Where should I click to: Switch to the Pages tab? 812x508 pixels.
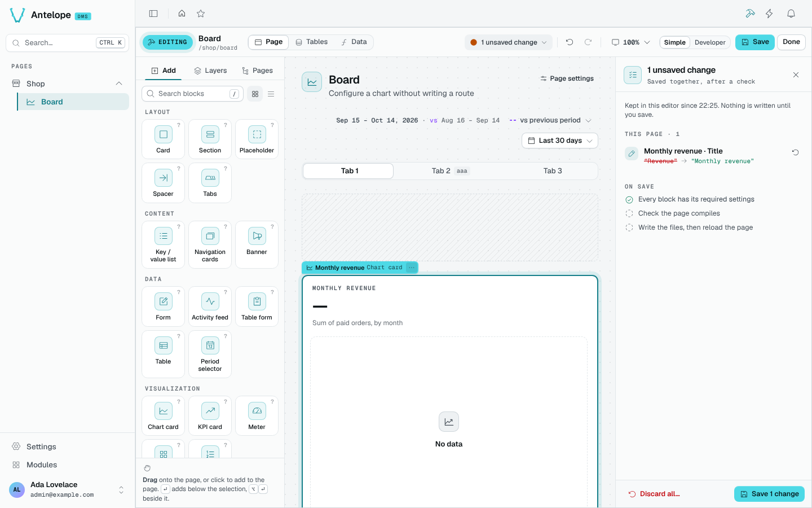pos(257,71)
